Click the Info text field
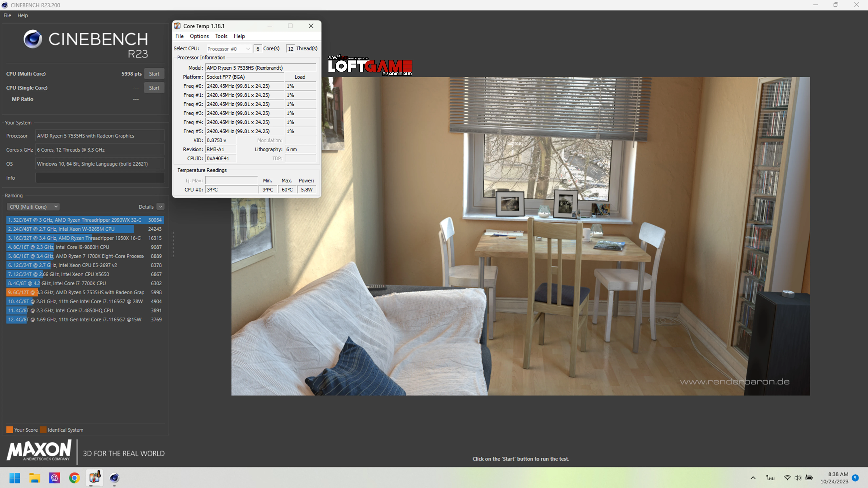The height and width of the screenshot is (488, 868). (x=100, y=178)
